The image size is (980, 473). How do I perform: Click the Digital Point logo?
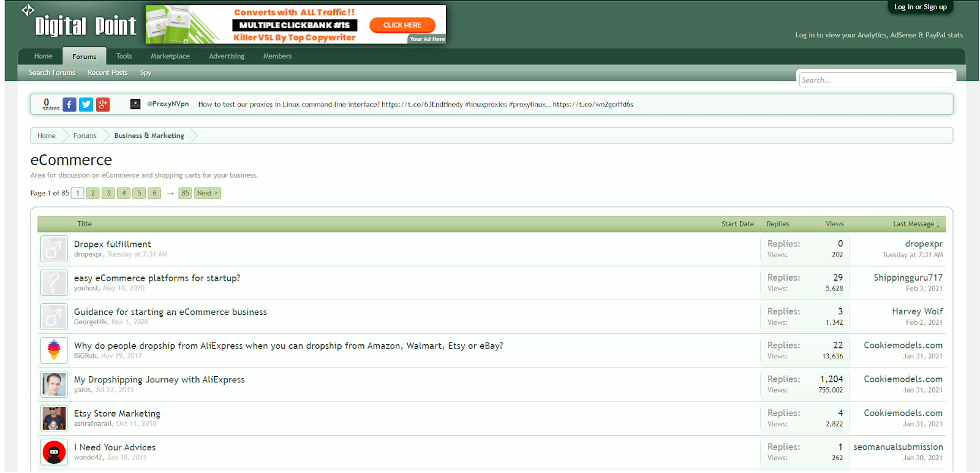(79, 23)
